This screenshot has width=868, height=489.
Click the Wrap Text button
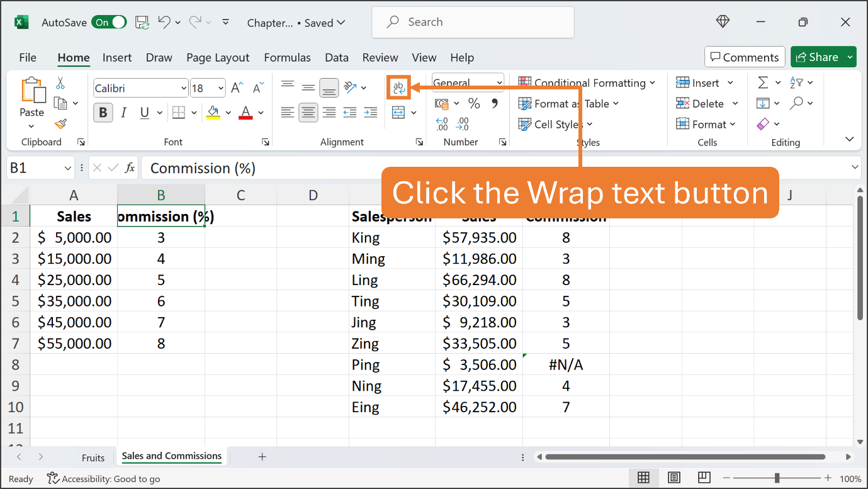[x=398, y=87]
